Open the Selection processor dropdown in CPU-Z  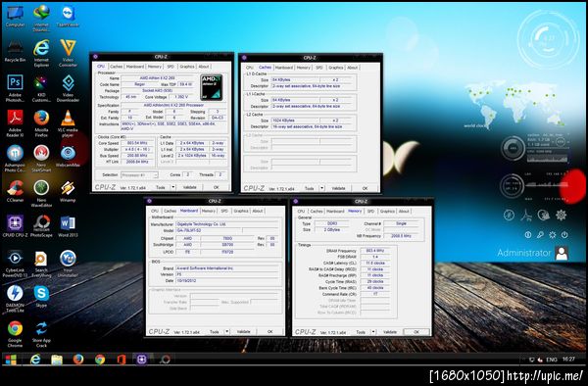[x=139, y=175]
